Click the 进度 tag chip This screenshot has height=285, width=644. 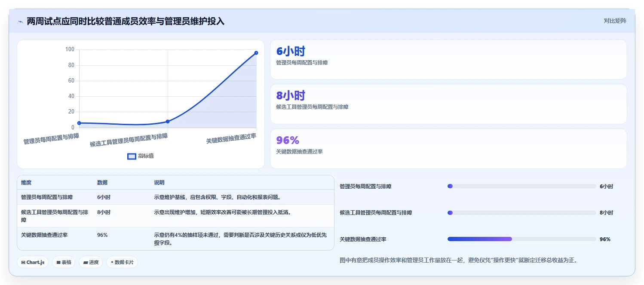[x=91, y=262]
